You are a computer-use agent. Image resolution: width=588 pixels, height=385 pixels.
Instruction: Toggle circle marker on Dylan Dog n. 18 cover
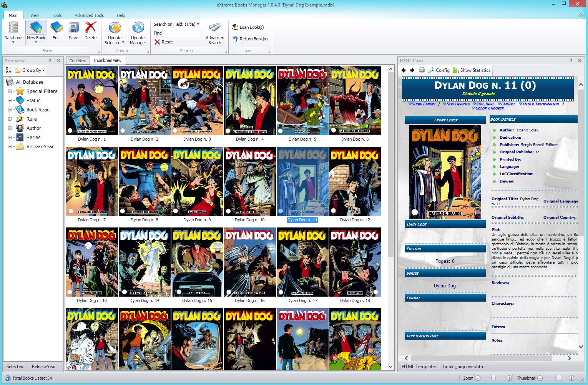(x=375, y=292)
